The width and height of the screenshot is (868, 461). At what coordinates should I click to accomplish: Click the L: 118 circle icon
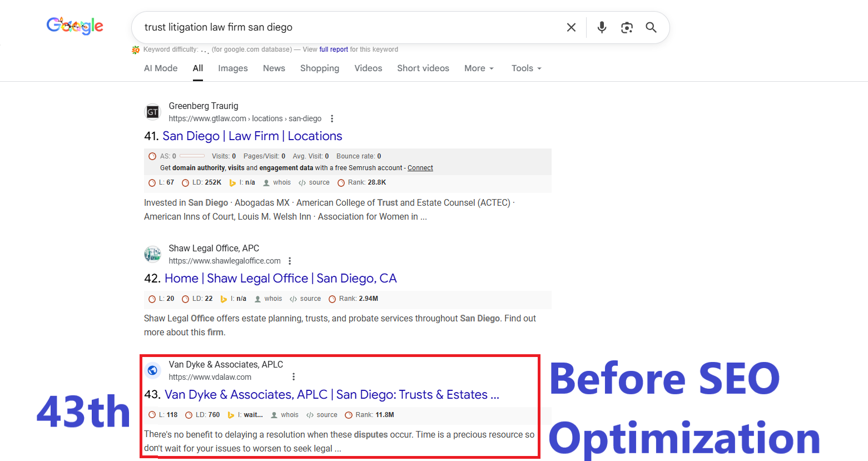click(152, 415)
